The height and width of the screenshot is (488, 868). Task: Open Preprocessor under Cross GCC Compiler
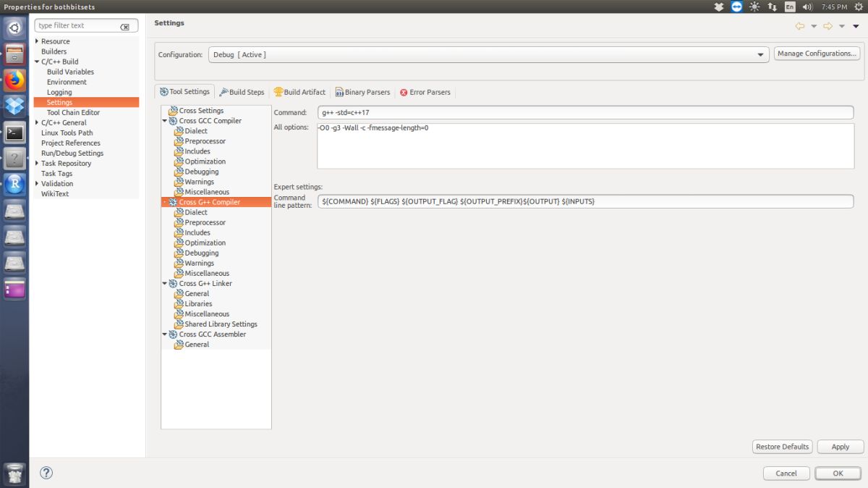pyautogui.click(x=205, y=141)
